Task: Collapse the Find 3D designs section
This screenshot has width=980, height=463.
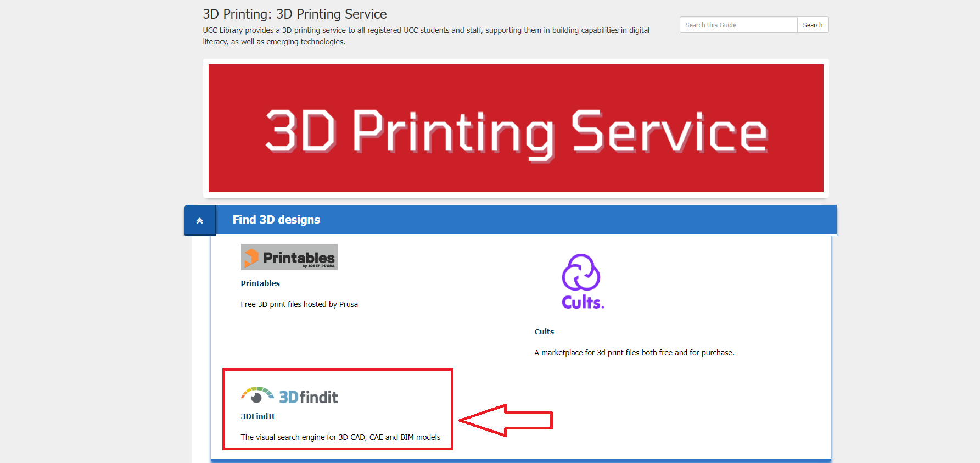Action: (200, 220)
